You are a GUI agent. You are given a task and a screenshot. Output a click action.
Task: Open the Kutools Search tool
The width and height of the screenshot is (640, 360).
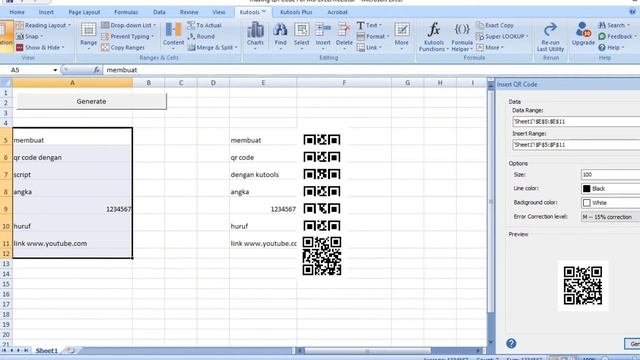(614, 25)
